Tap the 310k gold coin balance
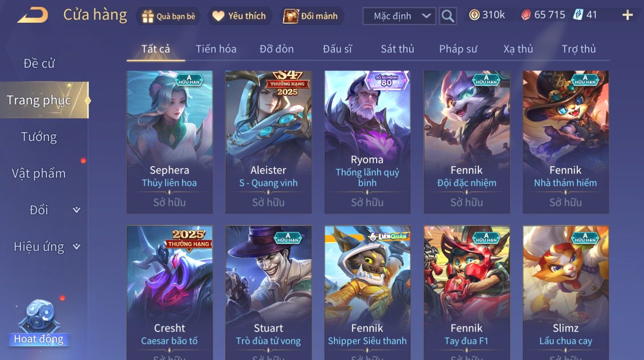The image size is (644, 360). click(x=487, y=15)
